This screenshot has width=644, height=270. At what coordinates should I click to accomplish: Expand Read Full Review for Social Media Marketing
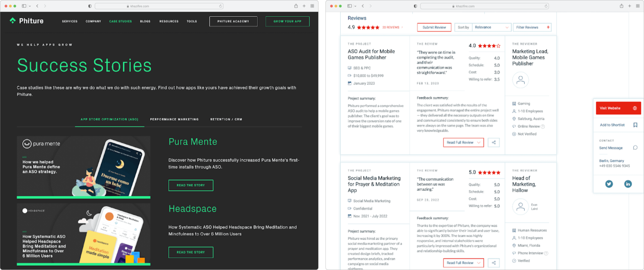tap(464, 263)
